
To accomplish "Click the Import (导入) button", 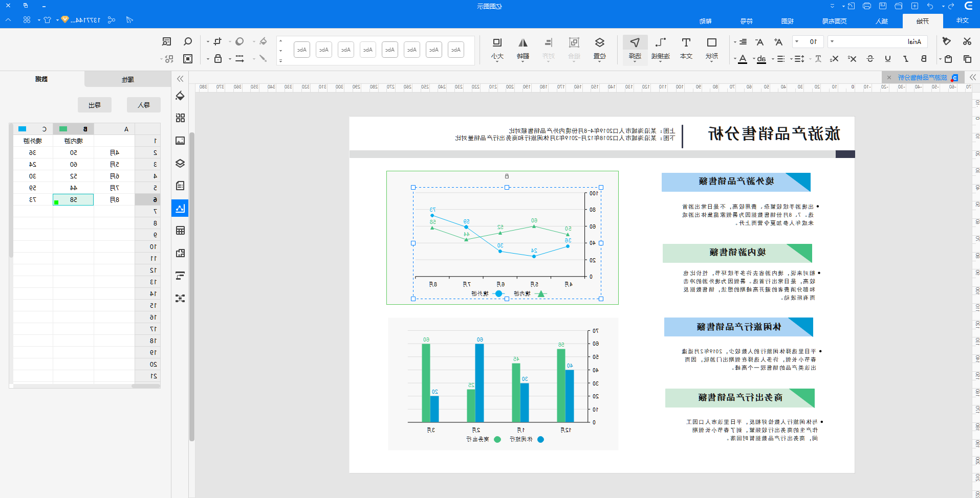I will tap(144, 105).
